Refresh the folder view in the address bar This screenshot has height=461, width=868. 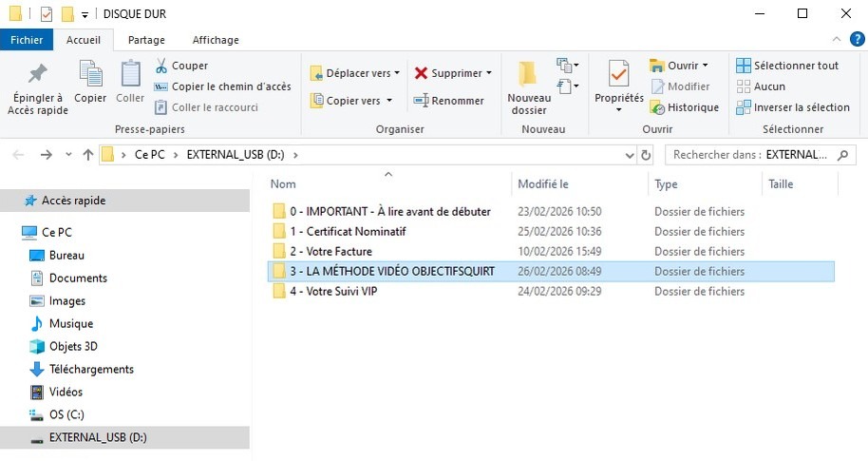pyautogui.click(x=647, y=155)
